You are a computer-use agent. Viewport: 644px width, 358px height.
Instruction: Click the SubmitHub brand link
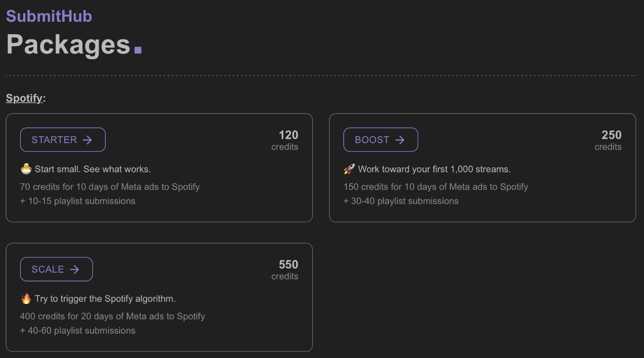click(49, 16)
